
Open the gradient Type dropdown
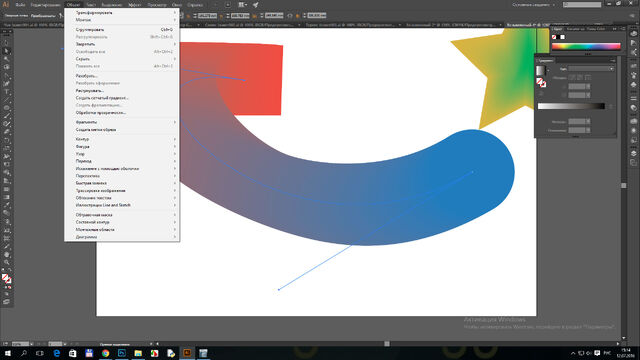(x=591, y=69)
